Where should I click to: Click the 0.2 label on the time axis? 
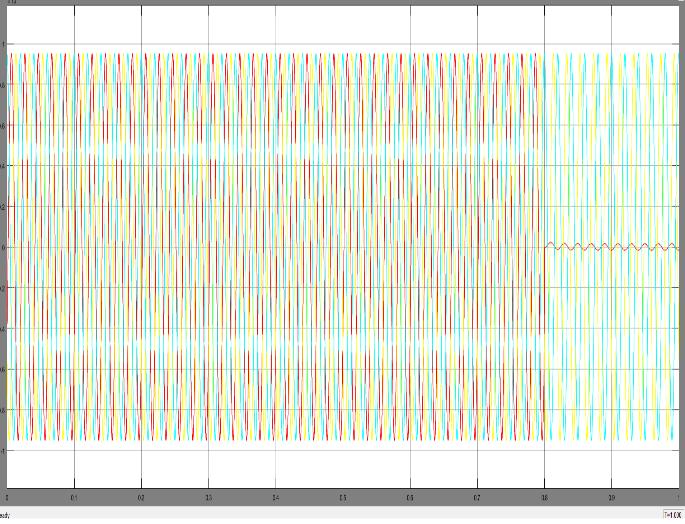(x=141, y=498)
